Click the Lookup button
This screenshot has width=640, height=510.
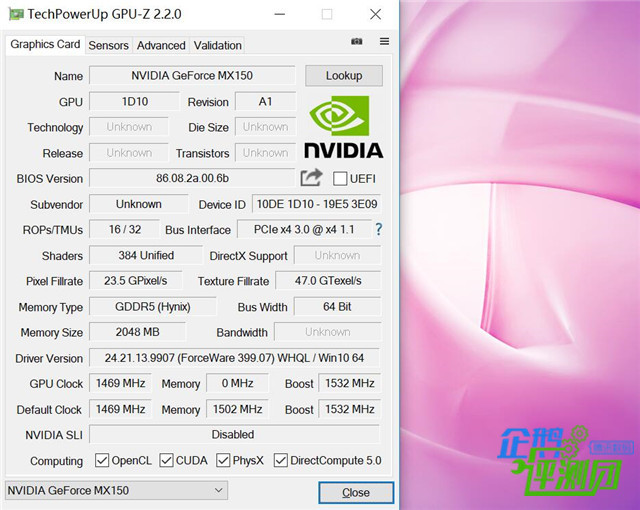[344, 75]
